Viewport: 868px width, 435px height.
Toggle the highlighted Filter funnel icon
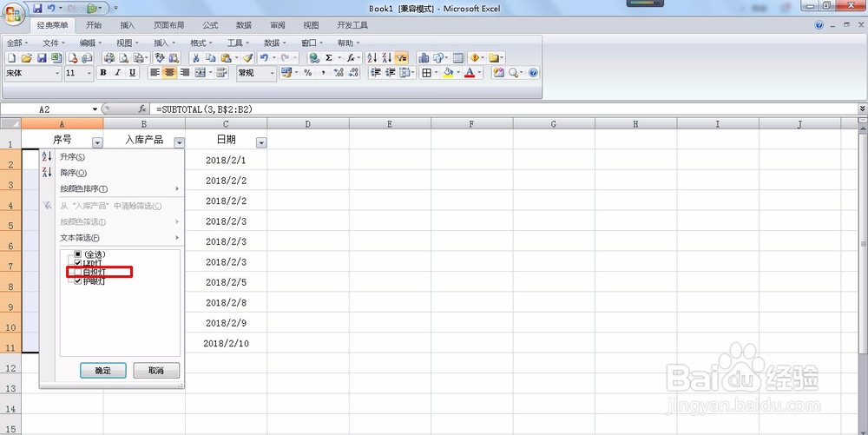point(401,57)
